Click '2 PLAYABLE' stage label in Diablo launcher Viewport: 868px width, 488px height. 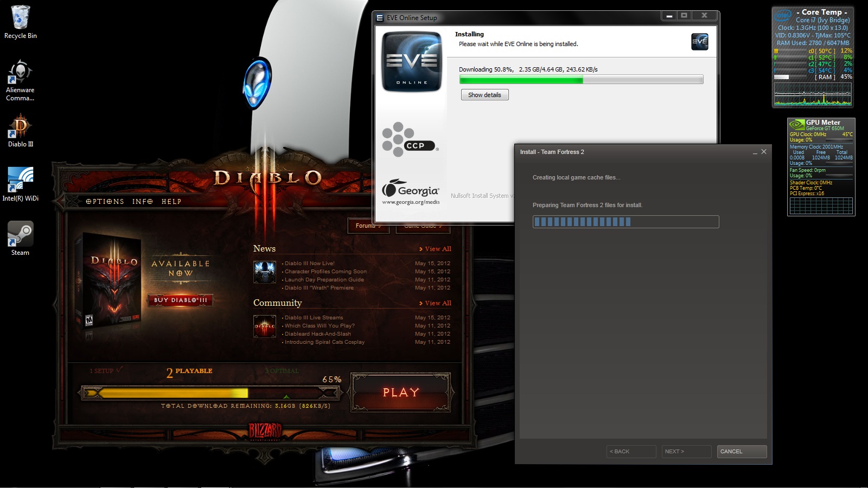pyautogui.click(x=189, y=372)
